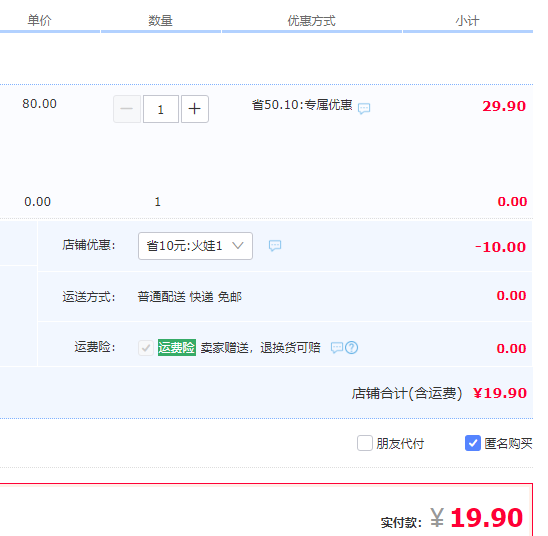The width and height of the screenshot is (548, 536).
Task: Click the question mark help icon for 运费险
Action: pyautogui.click(x=351, y=348)
